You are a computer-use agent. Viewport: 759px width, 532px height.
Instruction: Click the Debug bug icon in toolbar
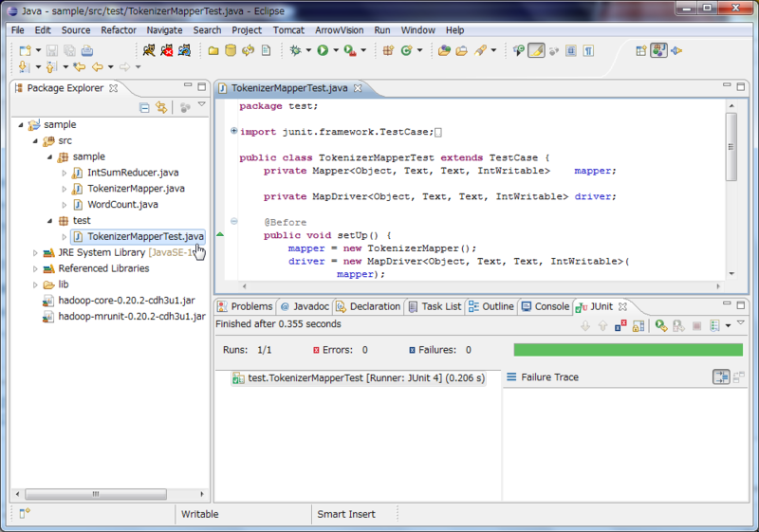click(x=296, y=50)
